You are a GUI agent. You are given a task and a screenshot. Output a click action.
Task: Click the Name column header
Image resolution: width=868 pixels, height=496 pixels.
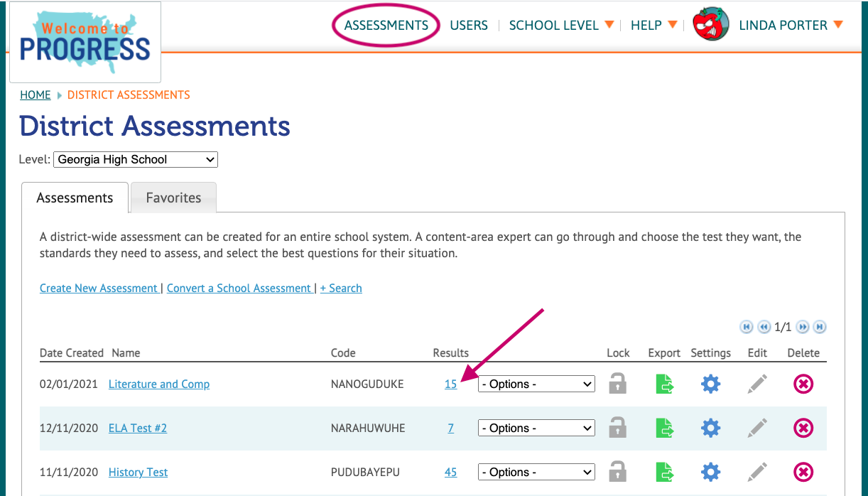[126, 352]
